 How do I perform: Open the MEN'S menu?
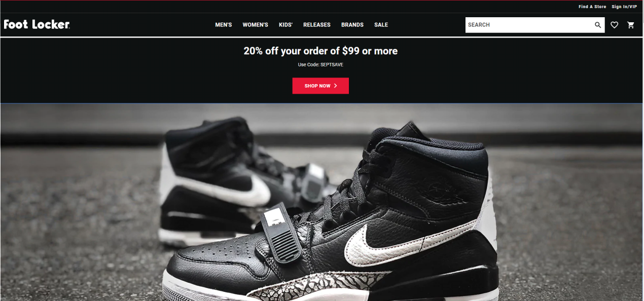pyautogui.click(x=224, y=25)
